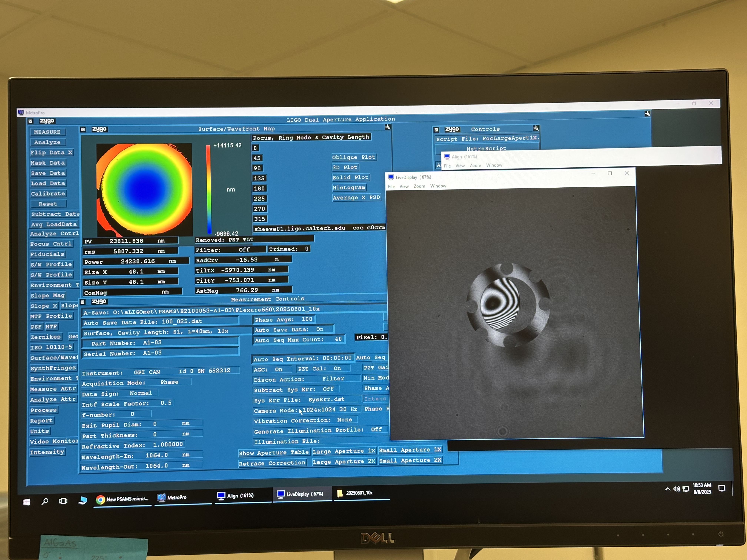Open Windows Start menu

[26, 502]
